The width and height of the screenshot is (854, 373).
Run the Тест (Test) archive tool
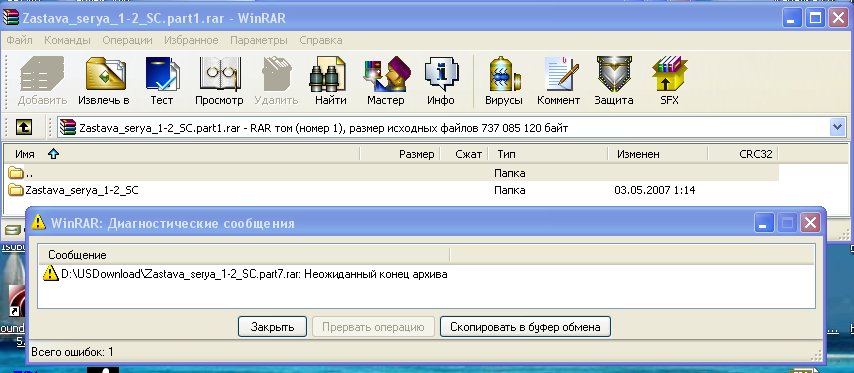(x=162, y=74)
